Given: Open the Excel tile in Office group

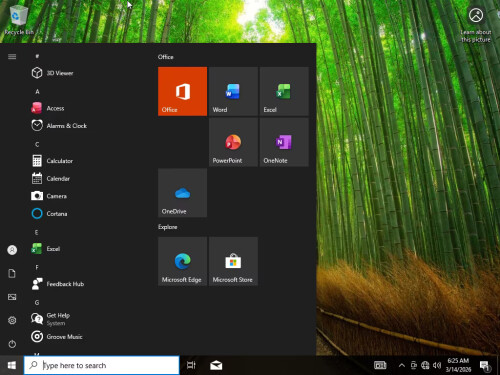Looking at the screenshot, I should pos(284,91).
